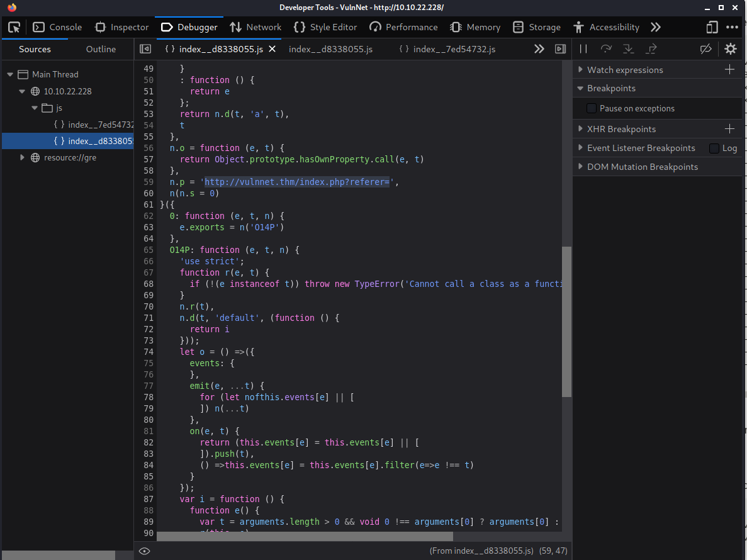Enable the Log checkbox
The width and height of the screenshot is (747, 560).
point(714,148)
